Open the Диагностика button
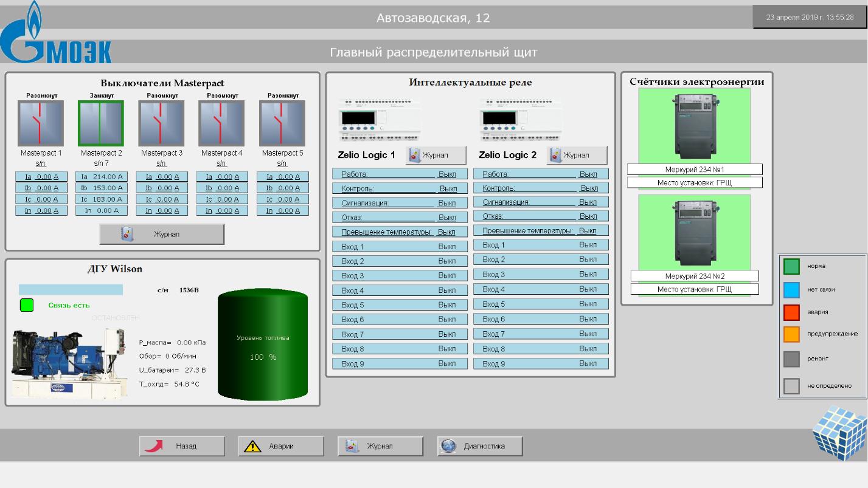This screenshot has width=868, height=488. click(479, 446)
